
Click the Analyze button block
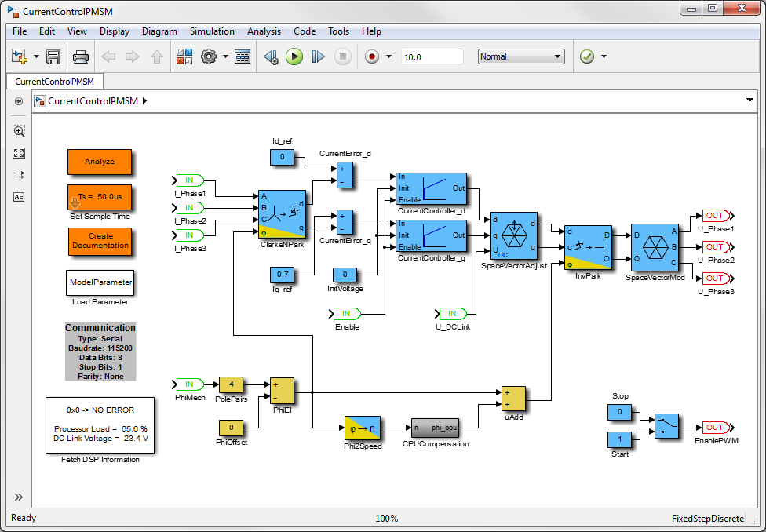coord(100,162)
